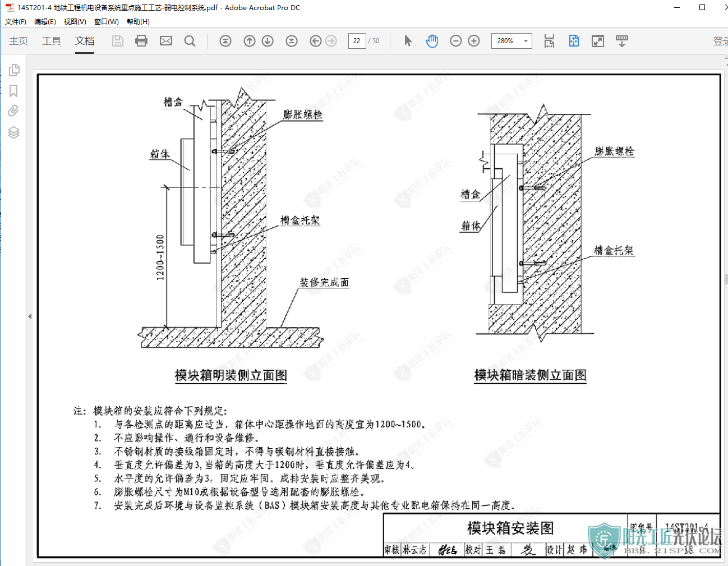Fit one full page icon
This screenshot has width=728, height=566.
click(574, 41)
